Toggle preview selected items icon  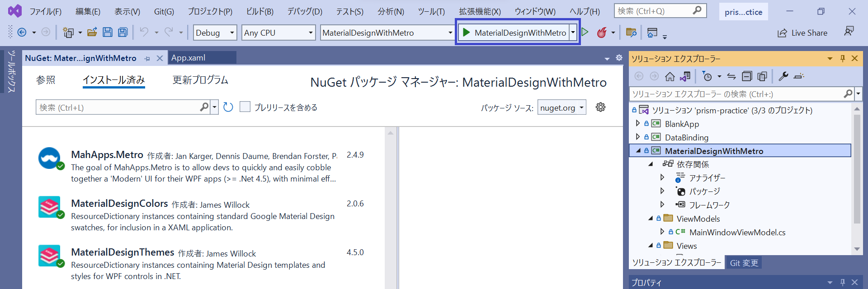pyautogui.click(x=799, y=76)
